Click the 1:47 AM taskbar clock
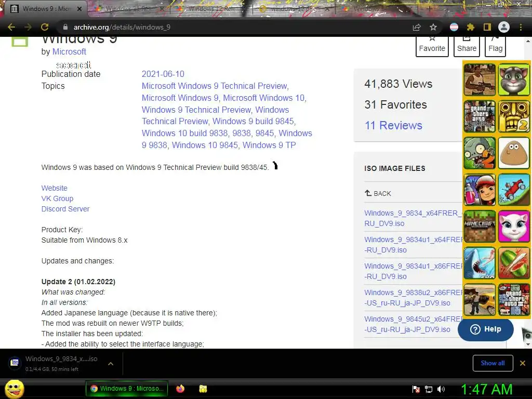This screenshot has height=399, width=532. [486, 390]
